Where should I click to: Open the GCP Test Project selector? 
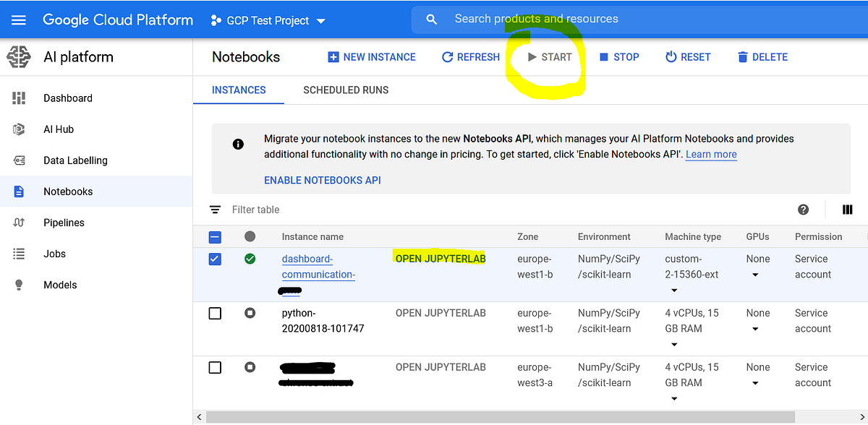tap(268, 20)
